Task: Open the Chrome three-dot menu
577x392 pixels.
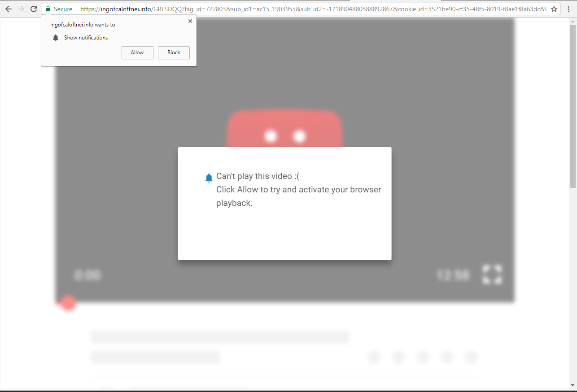Action: pyautogui.click(x=569, y=9)
